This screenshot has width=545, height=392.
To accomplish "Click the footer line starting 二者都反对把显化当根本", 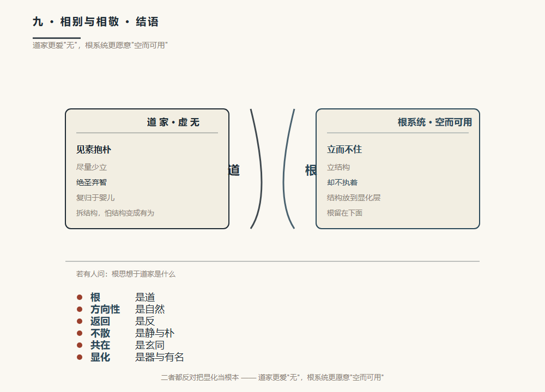I will (272, 377).
